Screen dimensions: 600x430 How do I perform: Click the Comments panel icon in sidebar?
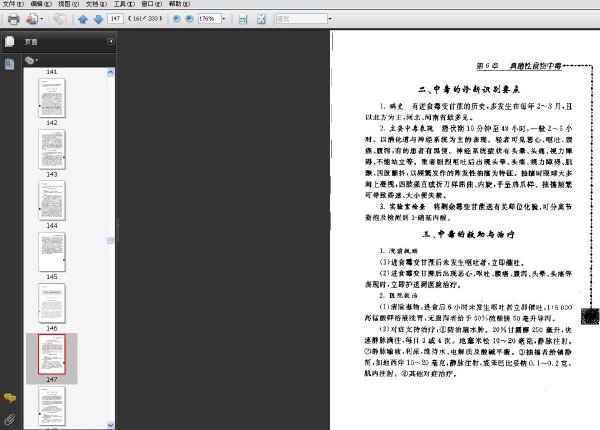point(10,398)
